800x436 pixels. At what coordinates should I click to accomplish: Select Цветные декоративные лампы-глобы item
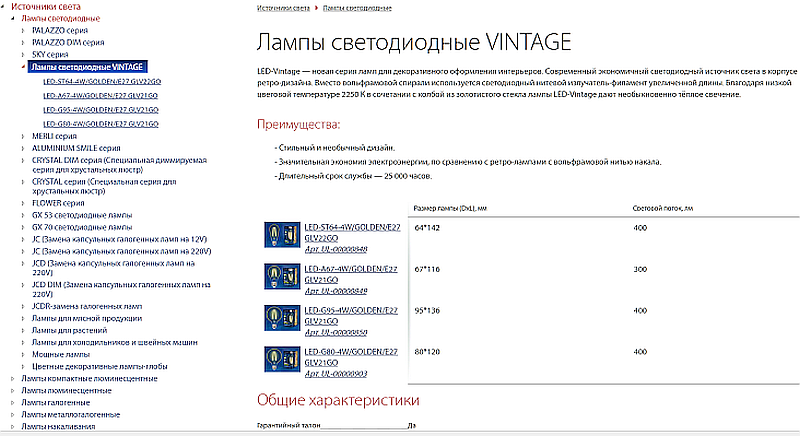coord(99,367)
